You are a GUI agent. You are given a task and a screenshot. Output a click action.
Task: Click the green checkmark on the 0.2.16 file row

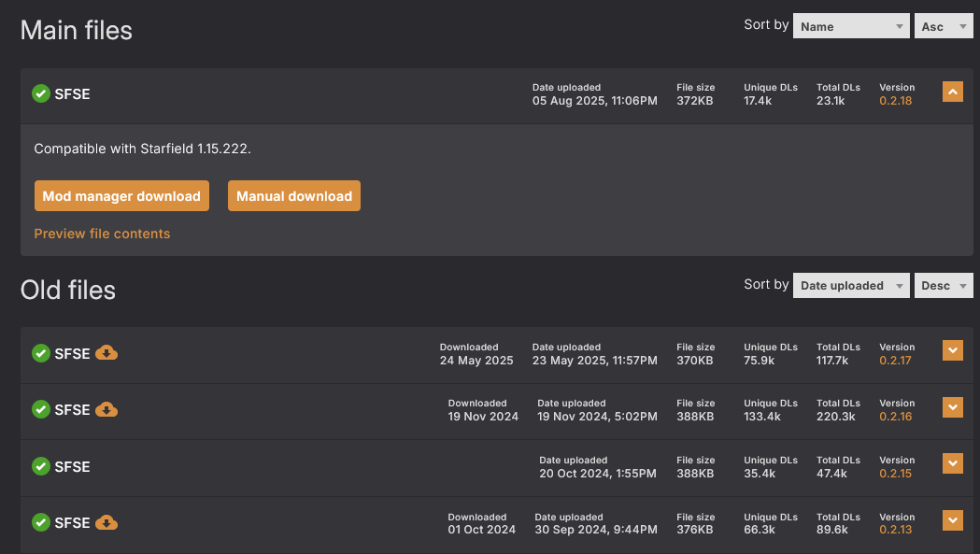[41, 409]
